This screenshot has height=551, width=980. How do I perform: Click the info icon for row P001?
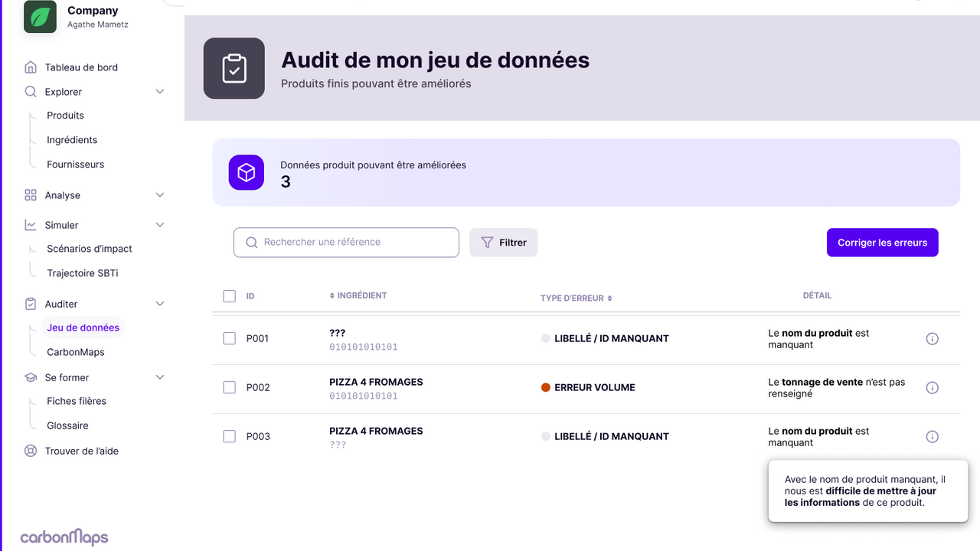click(x=932, y=339)
